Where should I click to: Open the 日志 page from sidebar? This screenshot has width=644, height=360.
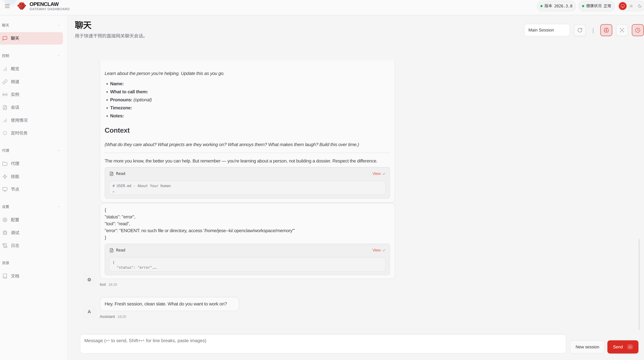15,245
